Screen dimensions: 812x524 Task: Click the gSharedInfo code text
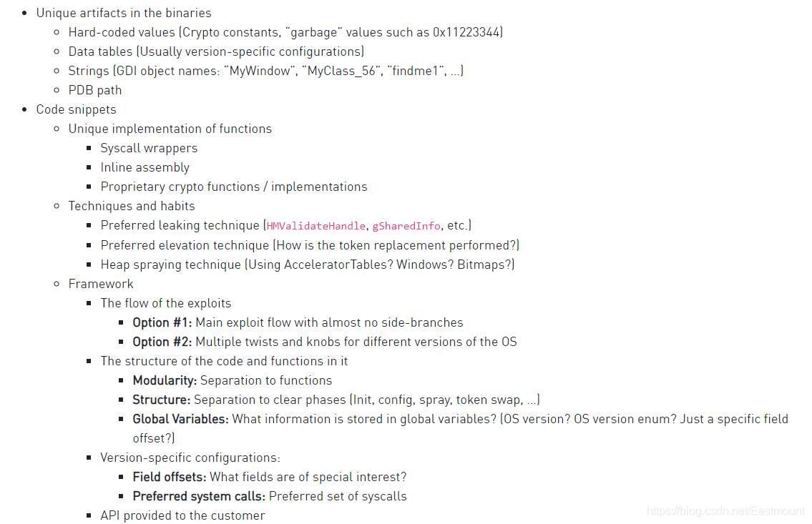[x=406, y=226]
